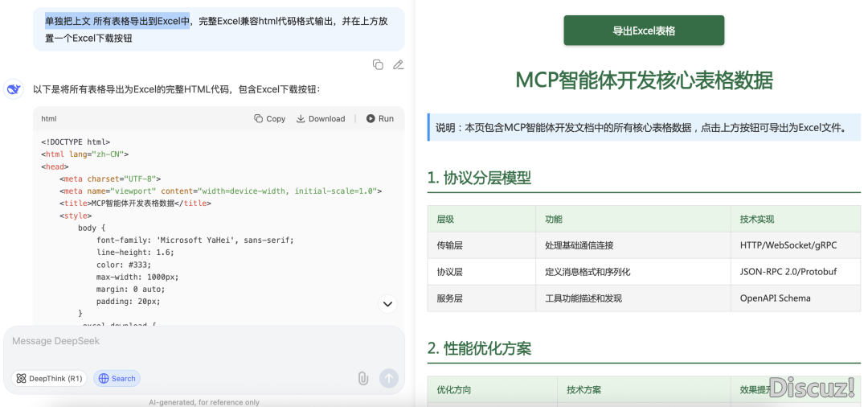The width and height of the screenshot is (868, 407).
Task: Toggle DeepThink (R1) mode
Action: pyautogui.click(x=49, y=378)
